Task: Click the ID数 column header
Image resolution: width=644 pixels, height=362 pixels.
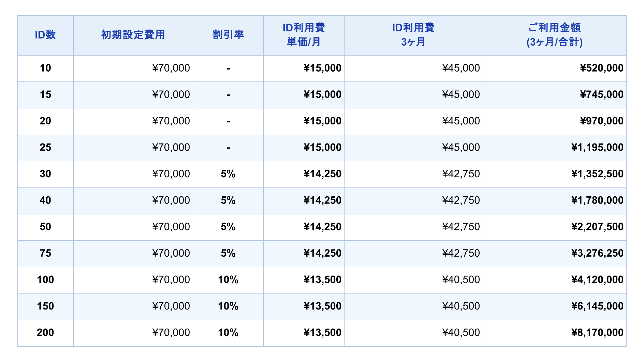Action: point(45,35)
